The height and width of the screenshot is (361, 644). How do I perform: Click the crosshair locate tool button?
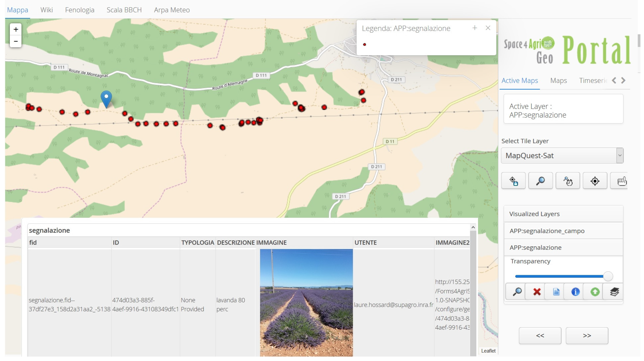pos(595,181)
